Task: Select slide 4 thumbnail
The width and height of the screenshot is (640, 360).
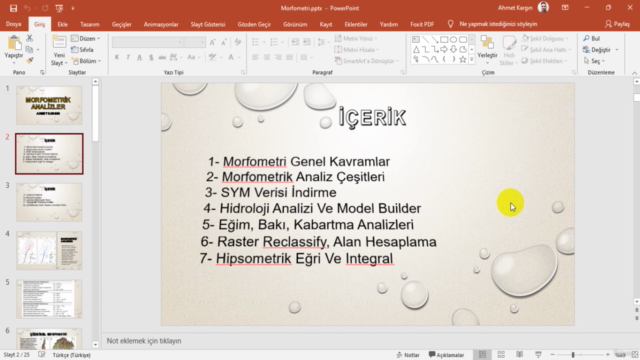Action: tap(49, 250)
